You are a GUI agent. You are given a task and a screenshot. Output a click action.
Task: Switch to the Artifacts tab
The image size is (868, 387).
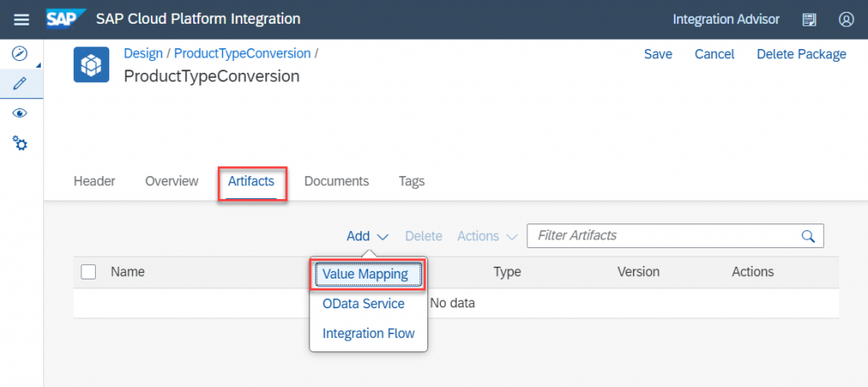click(251, 181)
